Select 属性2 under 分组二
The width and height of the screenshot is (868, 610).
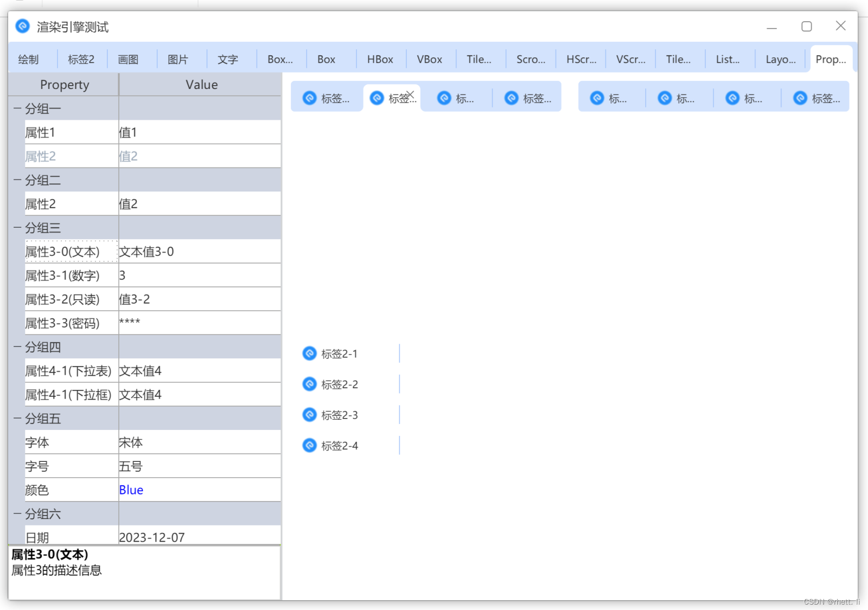click(x=72, y=204)
